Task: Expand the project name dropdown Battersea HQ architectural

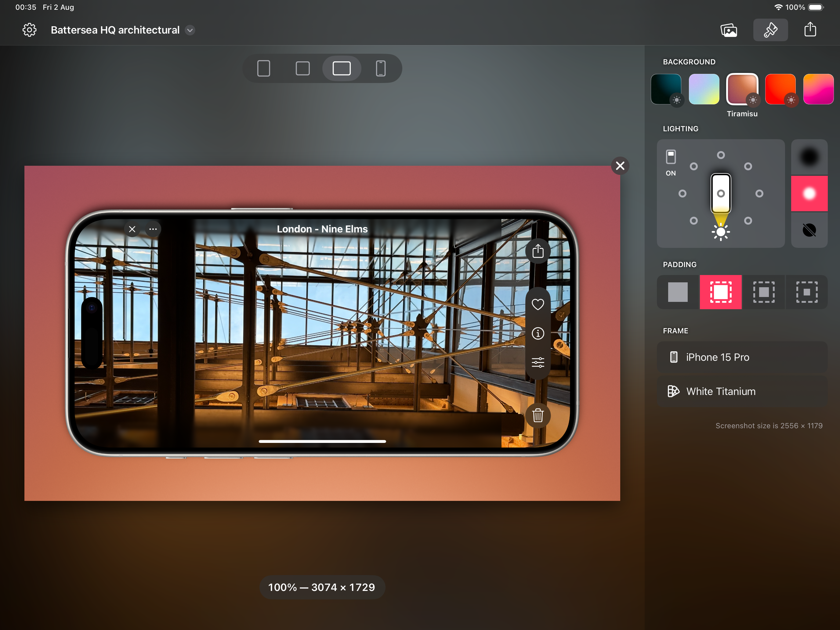Action: point(192,30)
